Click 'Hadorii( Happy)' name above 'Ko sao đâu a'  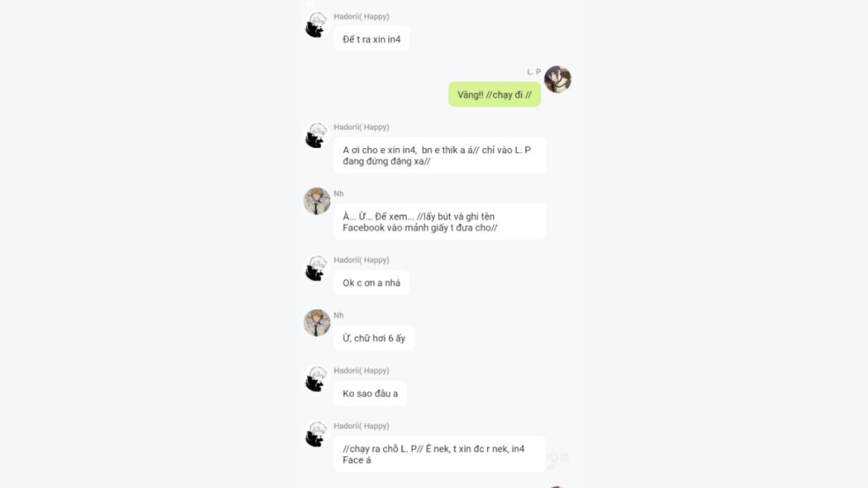point(361,371)
